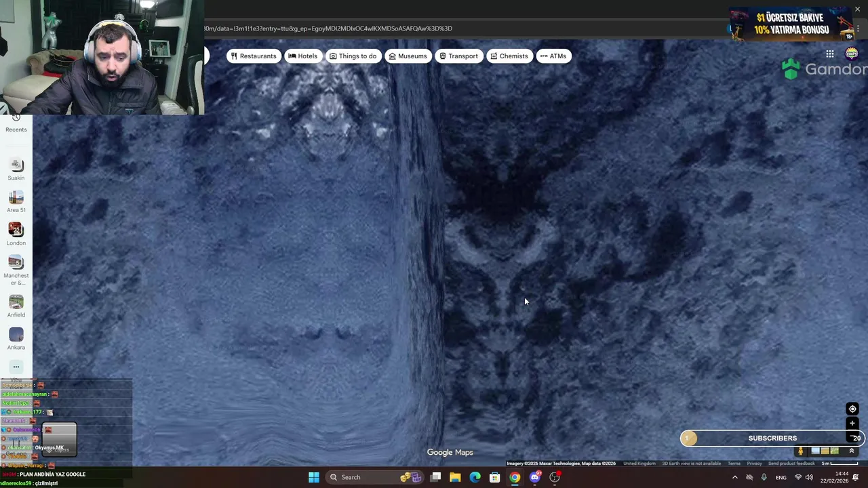
Task: Click the United Kingdom footer link
Action: coord(639,464)
